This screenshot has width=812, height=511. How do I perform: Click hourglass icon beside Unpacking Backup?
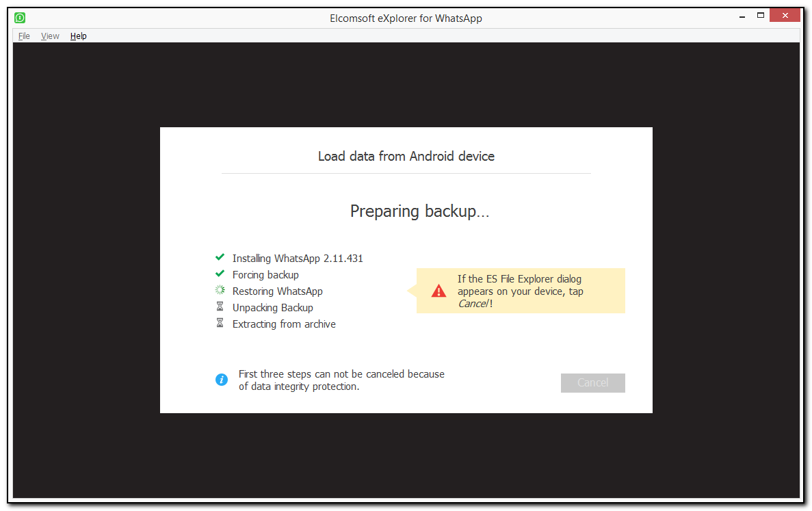click(220, 307)
